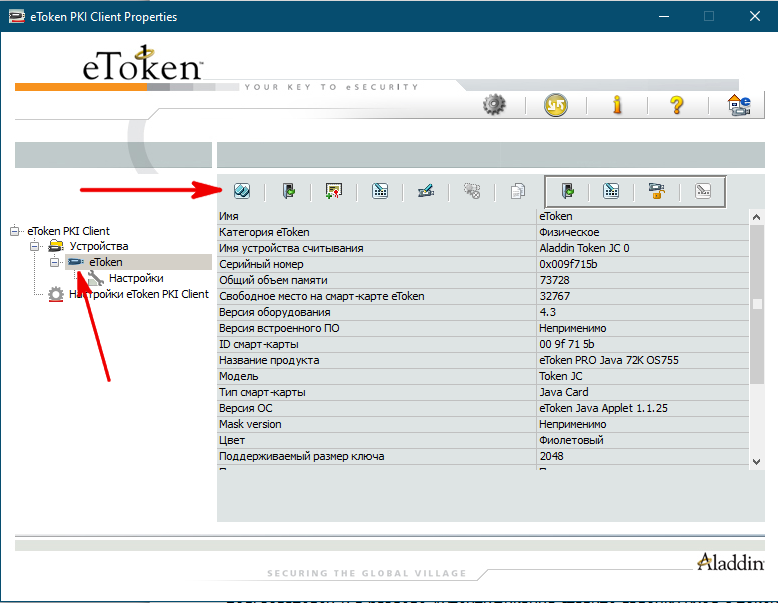
Task: Open Настройки eToken PKI Client tree item
Action: 139,294
